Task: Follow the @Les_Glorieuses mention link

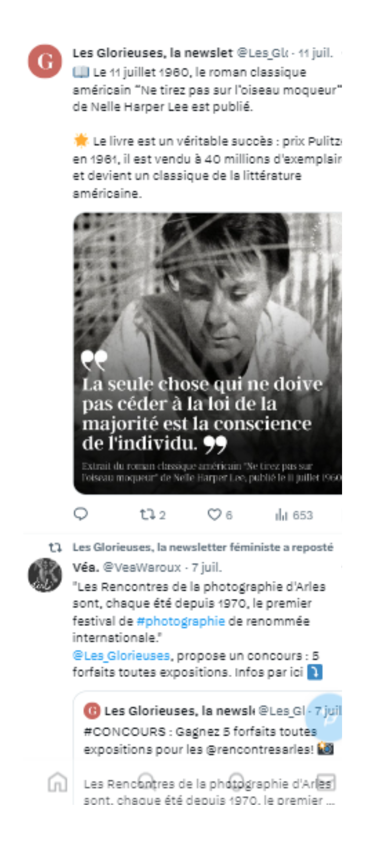Action: pyautogui.click(x=121, y=656)
